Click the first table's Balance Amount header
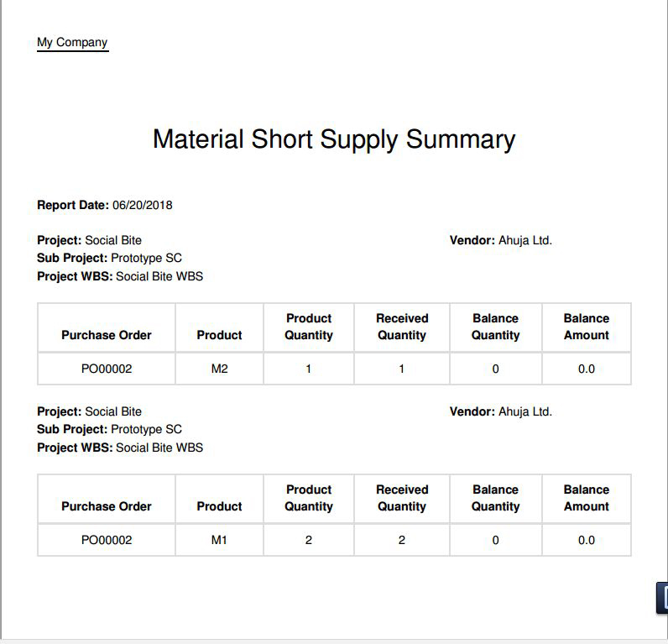Screen dimensions: 668x644 (587, 327)
